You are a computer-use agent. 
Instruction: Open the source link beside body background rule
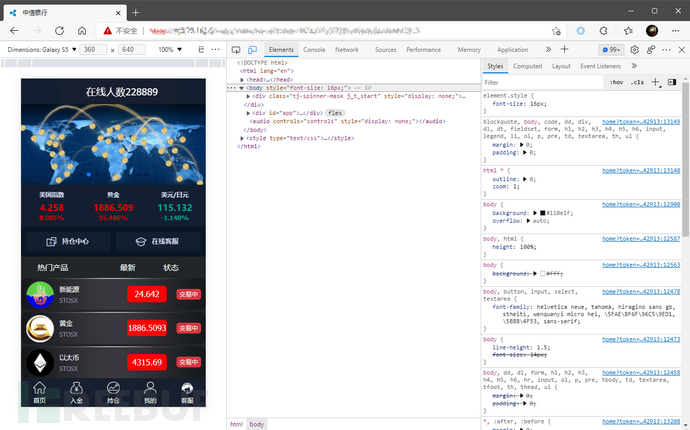(x=641, y=204)
